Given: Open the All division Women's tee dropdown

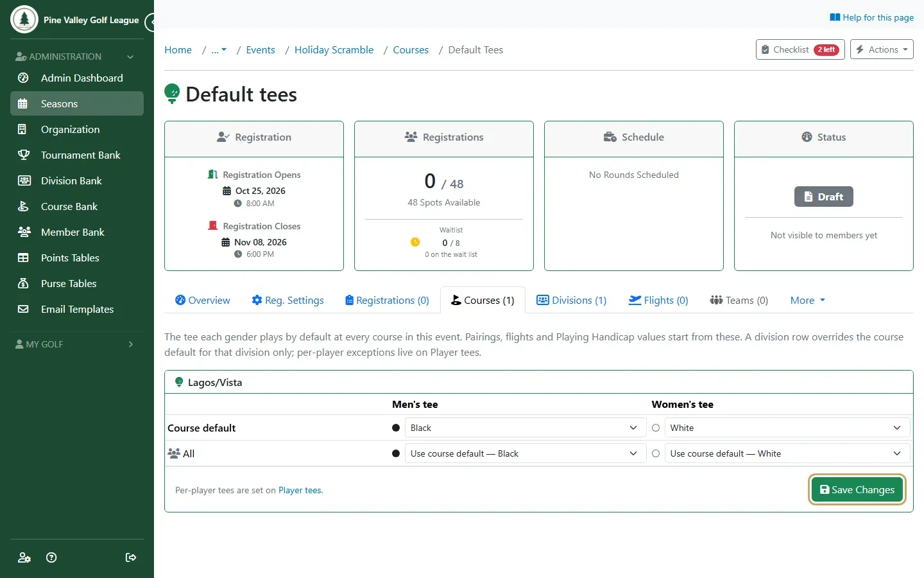Looking at the screenshot, I should pos(787,453).
